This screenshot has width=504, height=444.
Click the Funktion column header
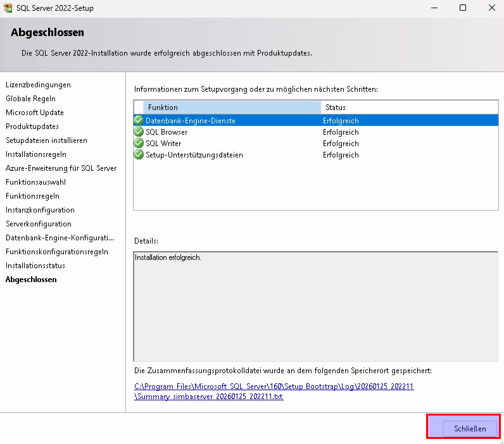[231, 108]
